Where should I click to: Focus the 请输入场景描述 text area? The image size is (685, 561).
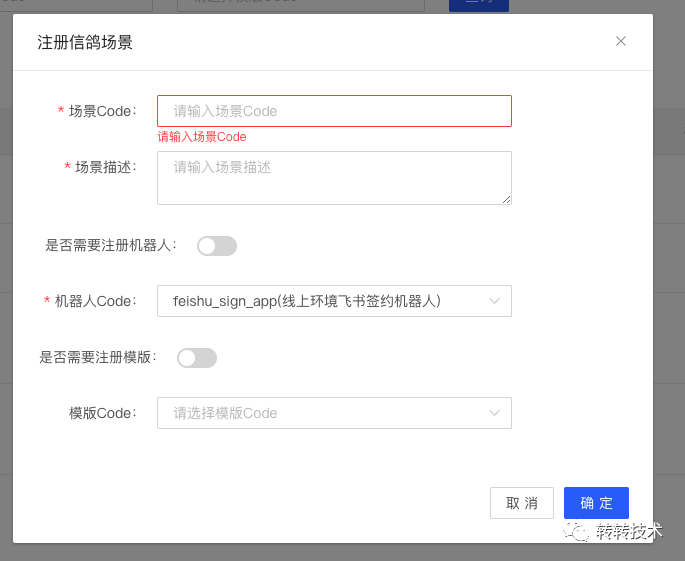[334, 178]
